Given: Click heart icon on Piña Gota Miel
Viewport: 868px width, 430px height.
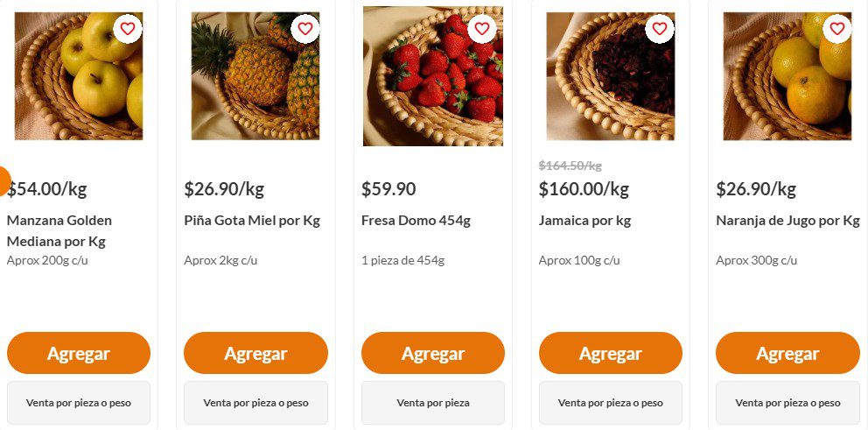Looking at the screenshot, I should click(x=305, y=29).
